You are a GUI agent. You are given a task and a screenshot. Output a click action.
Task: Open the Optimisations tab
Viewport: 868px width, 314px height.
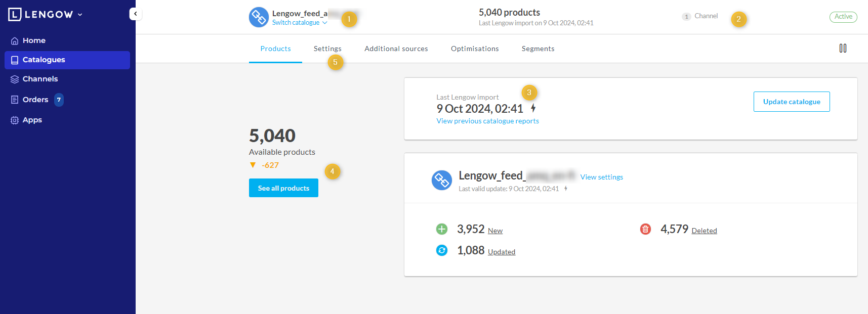475,49
